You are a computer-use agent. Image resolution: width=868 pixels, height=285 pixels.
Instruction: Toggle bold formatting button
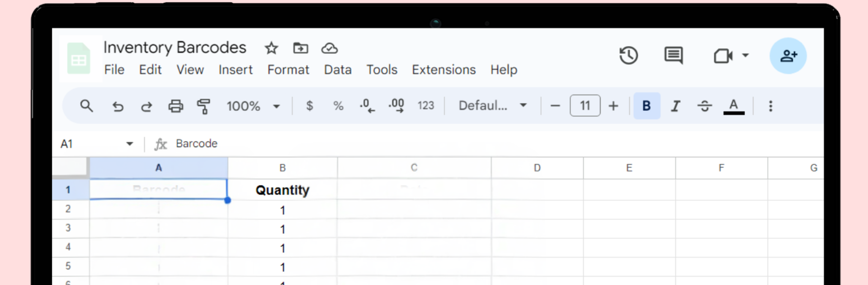tap(646, 106)
